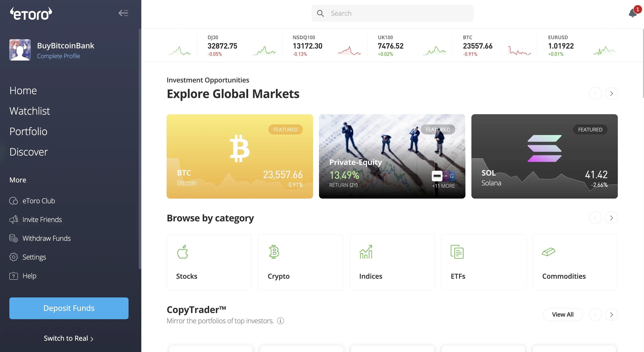
Task: Click the Withdraw Funds coins icon
Action: 13,238
